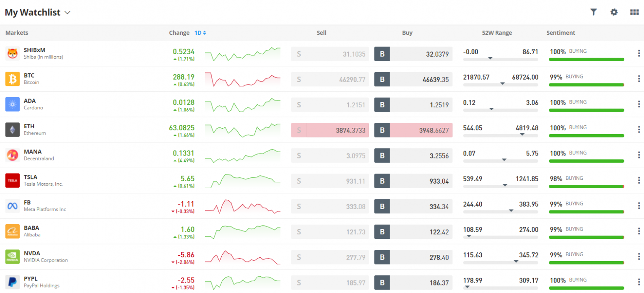Open the three-dot menu for TSLA
Viewport: 644px width, 293px height.
638,181
